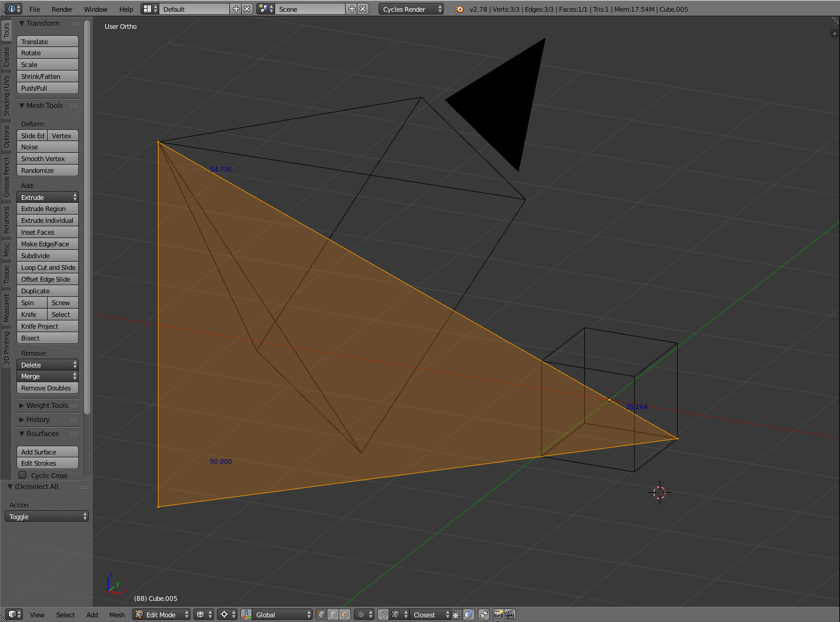This screenshot has height=622, width=840.
Task: Switch to the Grease Pencil tab
Action: pos(6,177)
